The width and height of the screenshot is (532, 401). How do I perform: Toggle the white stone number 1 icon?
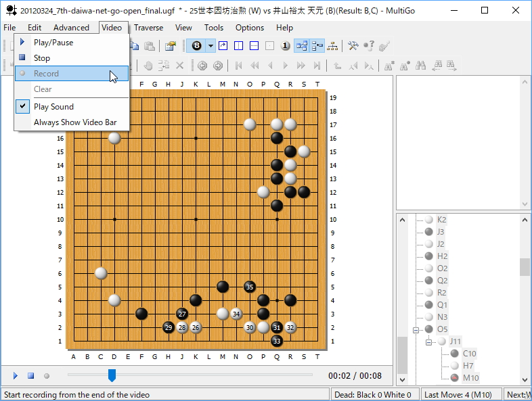coord(286,46)
